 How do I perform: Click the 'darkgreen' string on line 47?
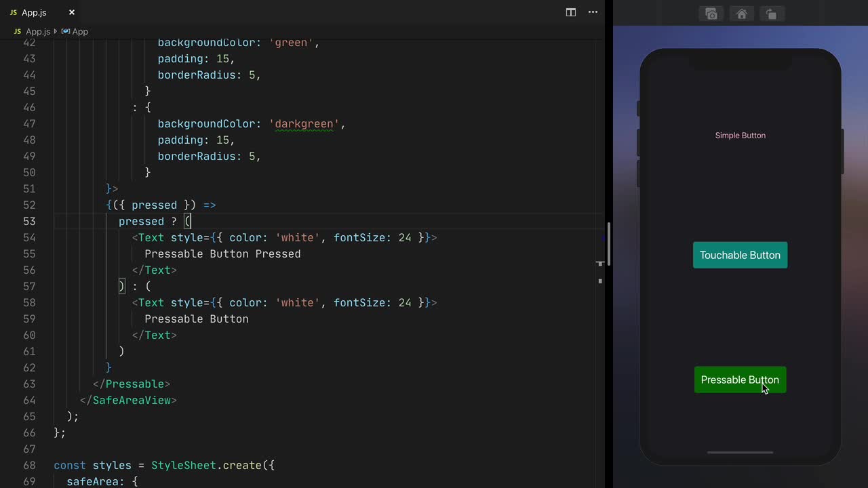[304, 123]
